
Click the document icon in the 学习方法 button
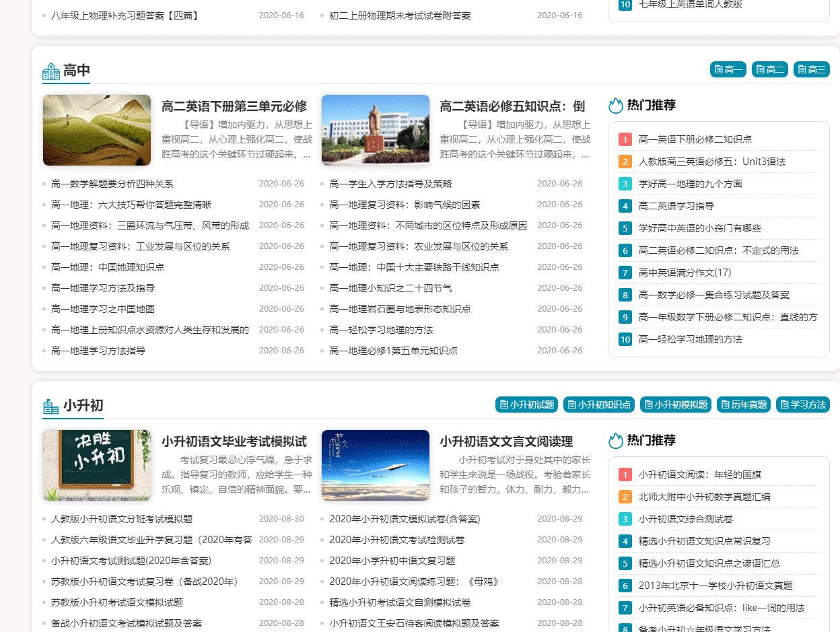click(x=783, y=405)
